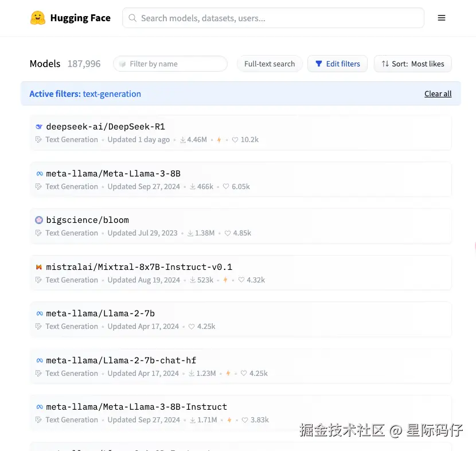Screen dimensions: 476x451
Task: Click the download icon on bigscience/bloom
Action: click(x=190, y=233)
